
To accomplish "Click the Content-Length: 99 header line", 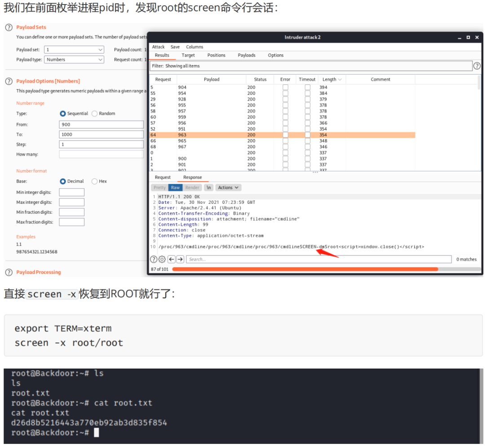I will coord(183,225).
